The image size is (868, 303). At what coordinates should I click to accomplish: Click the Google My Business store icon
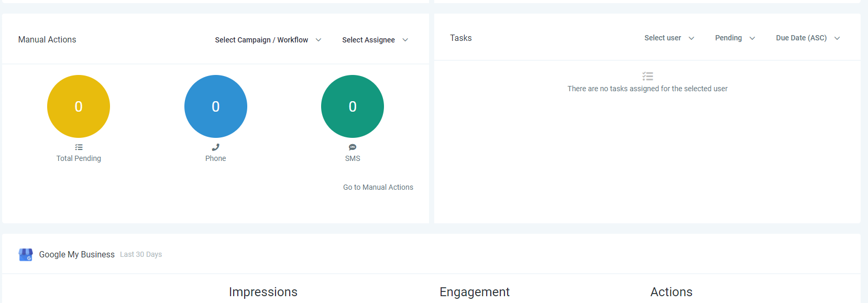26,254
